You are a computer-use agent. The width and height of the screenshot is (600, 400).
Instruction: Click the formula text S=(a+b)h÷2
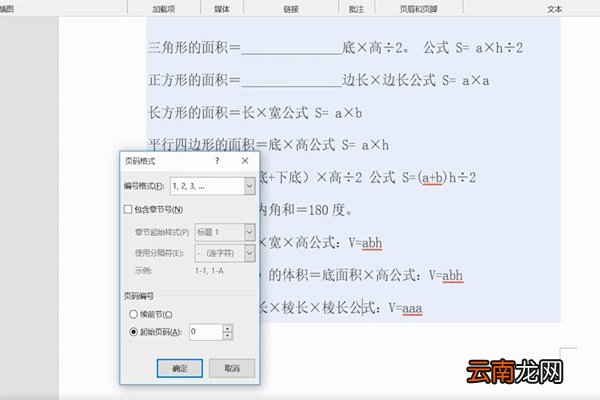click(439, 178)
